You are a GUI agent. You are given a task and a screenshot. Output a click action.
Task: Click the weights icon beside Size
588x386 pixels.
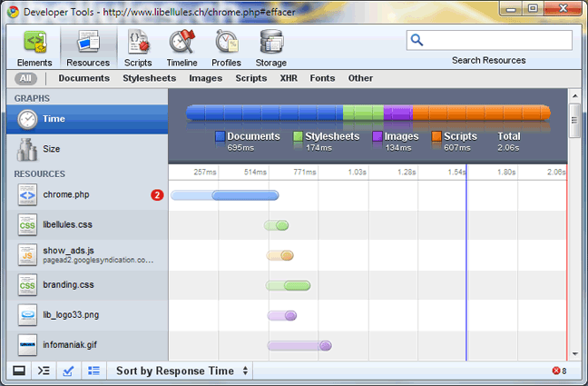pos(27,150)
